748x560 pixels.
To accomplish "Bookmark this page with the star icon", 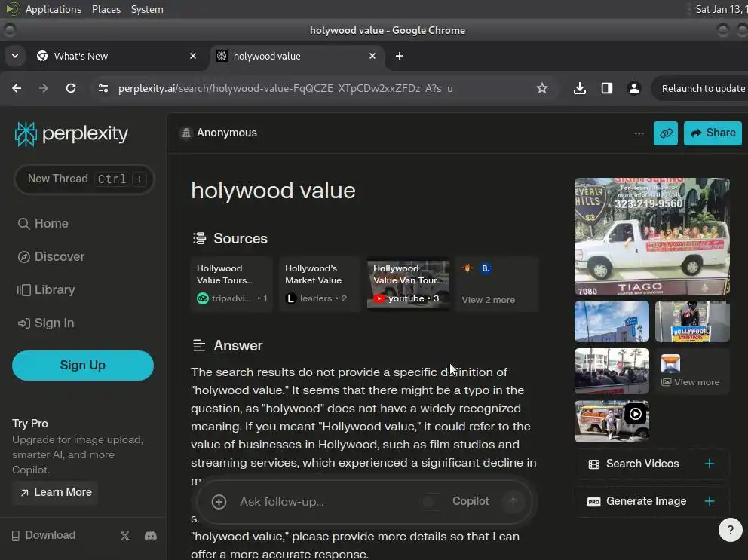I will 542,88.
